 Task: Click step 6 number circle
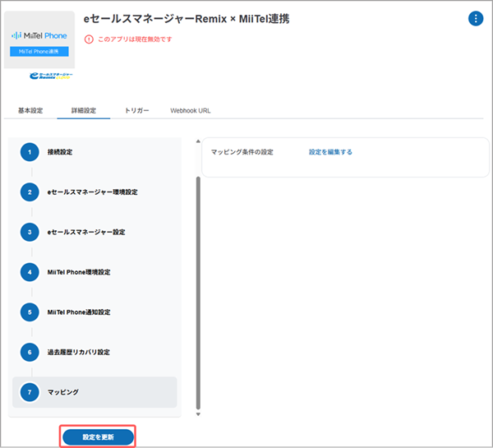point(30,352)
